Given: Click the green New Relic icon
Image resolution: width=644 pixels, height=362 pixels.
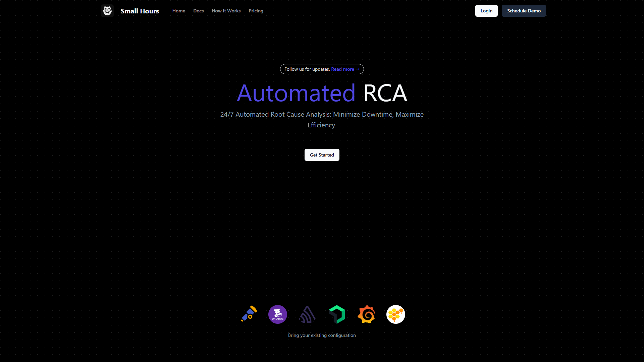Looking at the screenshot, I should tap(337, 314).
